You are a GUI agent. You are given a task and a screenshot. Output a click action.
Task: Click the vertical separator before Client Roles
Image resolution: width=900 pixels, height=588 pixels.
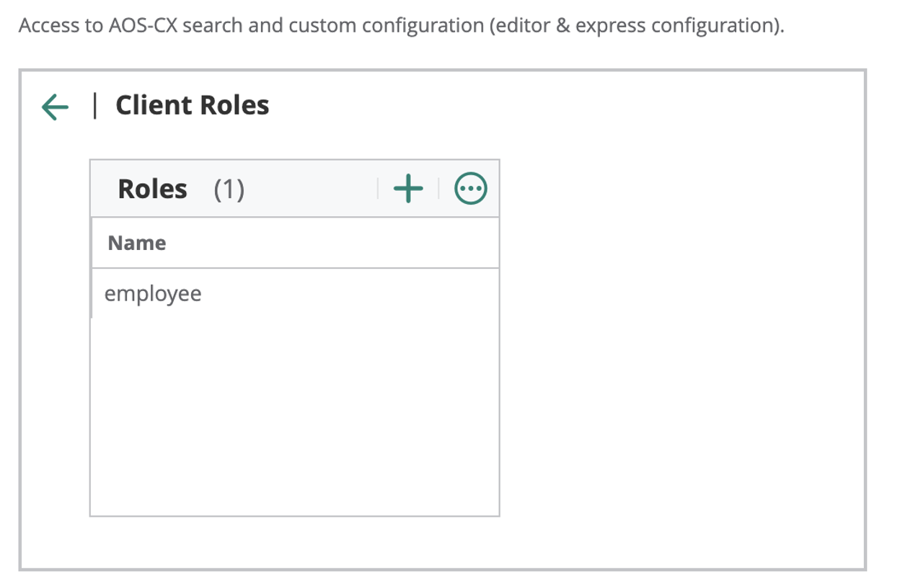point(95,105)
